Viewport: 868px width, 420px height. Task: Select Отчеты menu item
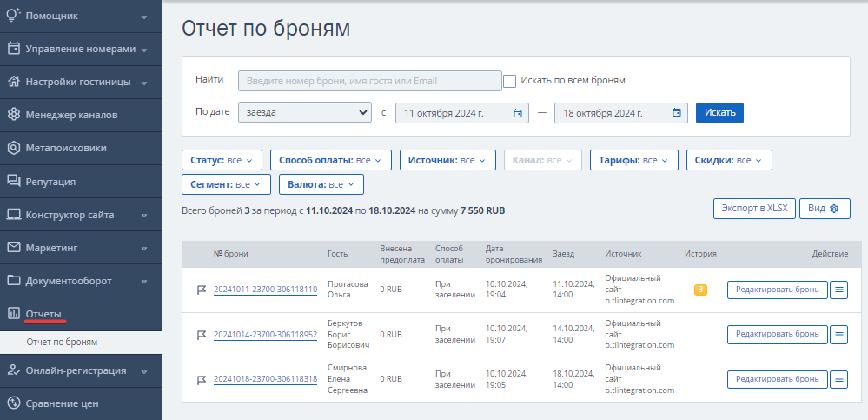pos(81,314)
